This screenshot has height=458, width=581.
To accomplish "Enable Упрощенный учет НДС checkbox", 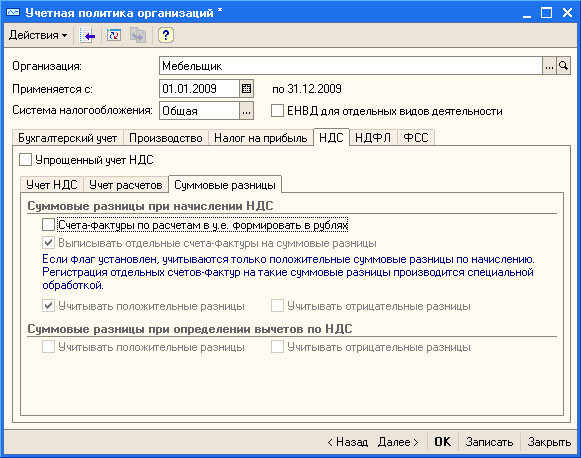I will (x=25, y=160).
